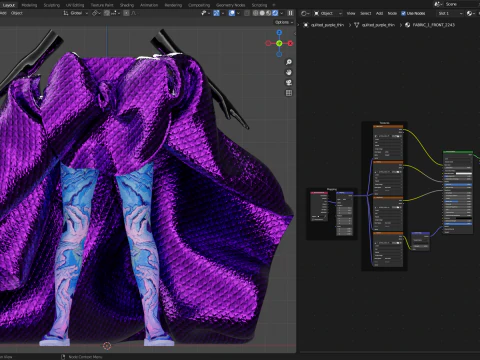
Task: Click the green Y axis gizmo center
Action: tap(279, 43)
